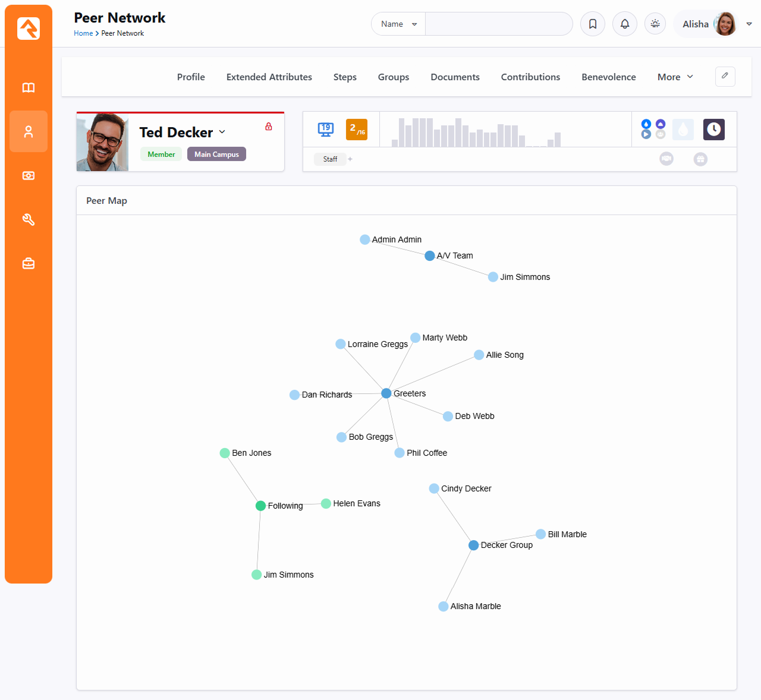Open the briefcase icon in sidebar
The height and width of the screenshot is (700, 761).
(29, 264)
